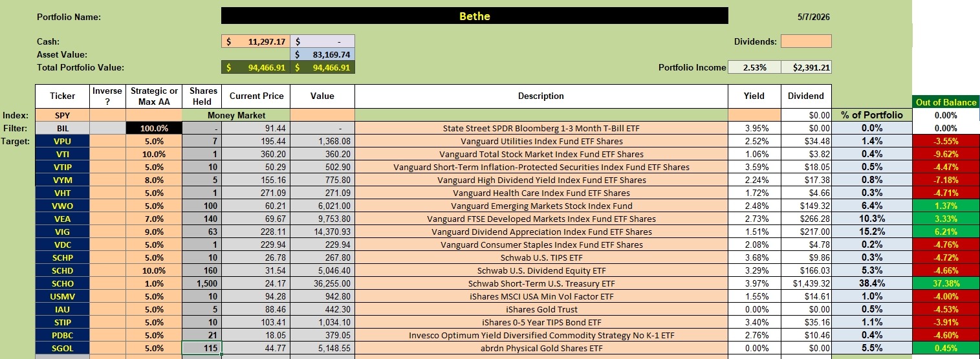Select the Yield column header
This screenshot has width=980, height=359.
pos(754,96)
